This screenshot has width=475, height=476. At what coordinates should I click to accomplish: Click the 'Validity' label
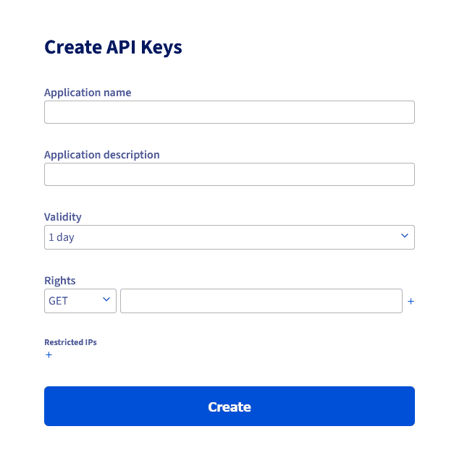[x=63, y=217]
